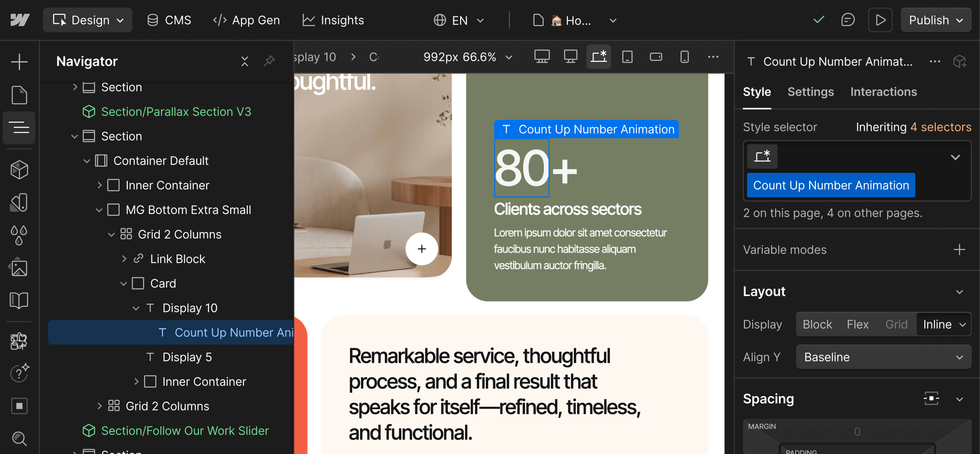Select the Display 5 tree item
Image resolution: width=980 pixels, height=454 pixels.
pyautogui.click(x=187, y=357)
